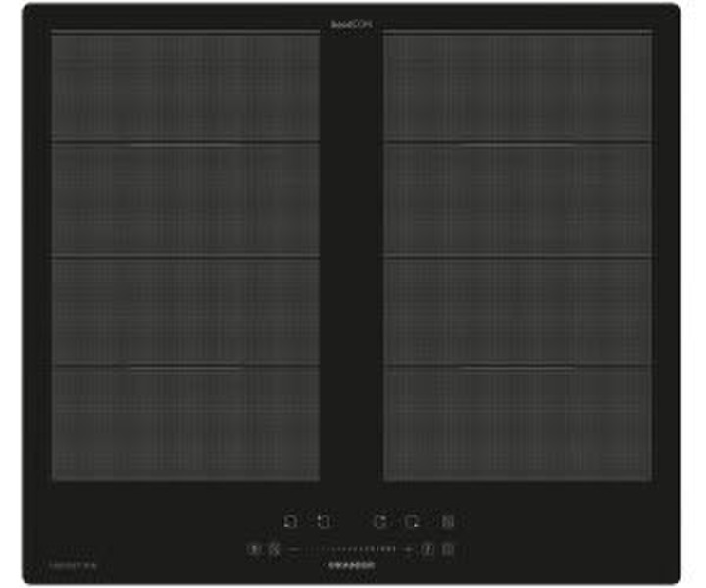Image resolution: width=706 pixels, height=588 pixels.
Task: Tap the rear-left cooking zone selector icon
Action: [325, 521]
